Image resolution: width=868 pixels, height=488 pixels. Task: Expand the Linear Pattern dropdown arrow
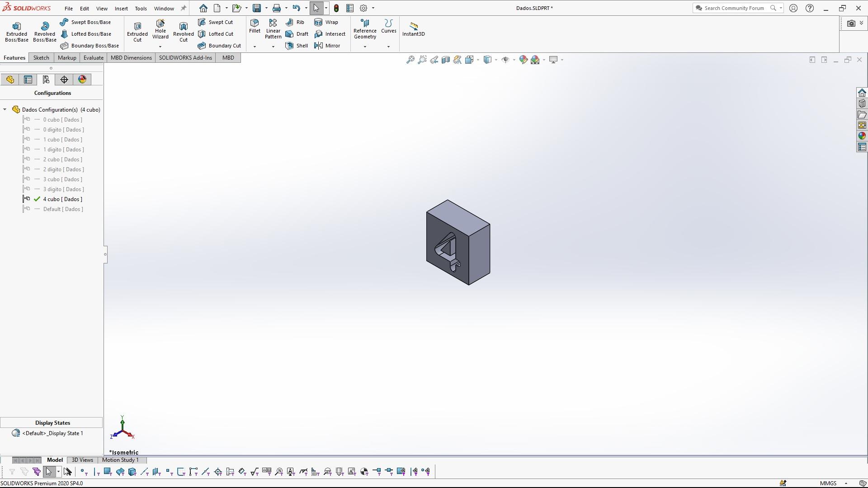273,47
